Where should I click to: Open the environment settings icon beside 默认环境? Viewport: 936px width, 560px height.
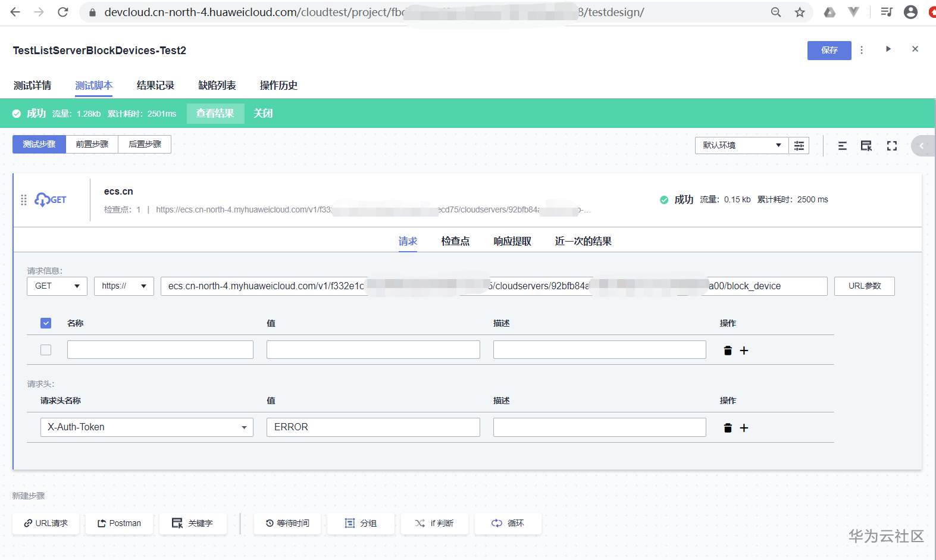[x=799, y=145]
